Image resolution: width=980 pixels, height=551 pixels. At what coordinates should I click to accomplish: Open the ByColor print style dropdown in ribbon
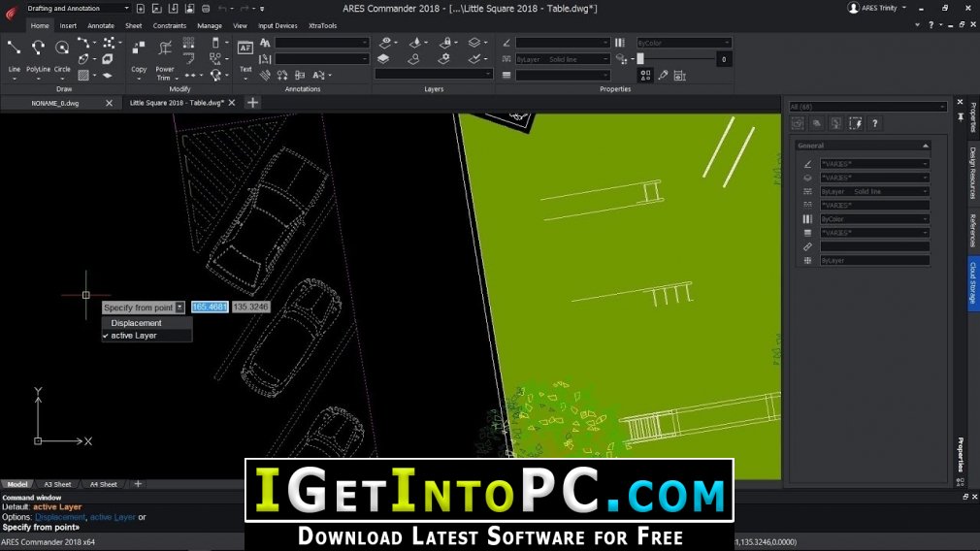click(683, 43)
